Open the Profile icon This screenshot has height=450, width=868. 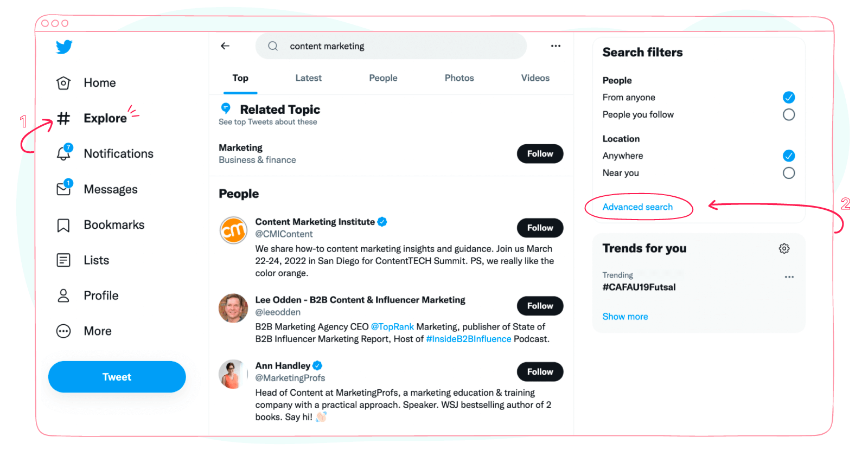[x=63, y=295]
